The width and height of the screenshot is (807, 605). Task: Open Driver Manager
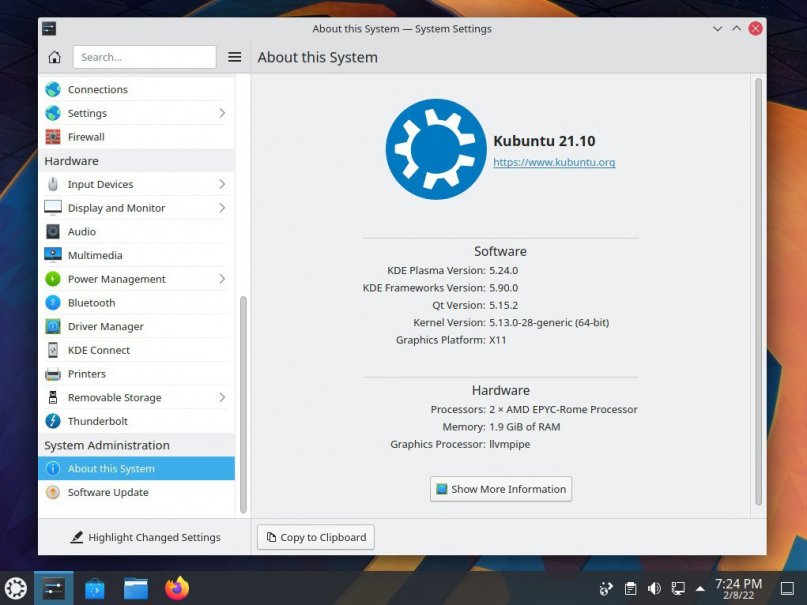[105, 327]
